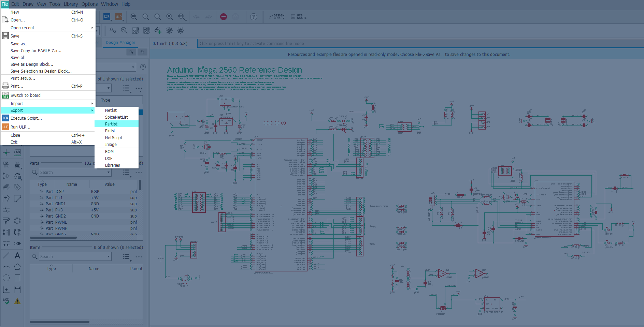Open the PCB Quote toolbar button
644x327 pixels.
coord(299,17)
